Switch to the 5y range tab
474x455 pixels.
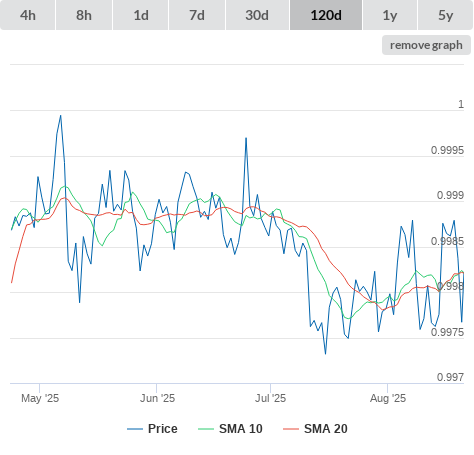pos(446,15)
